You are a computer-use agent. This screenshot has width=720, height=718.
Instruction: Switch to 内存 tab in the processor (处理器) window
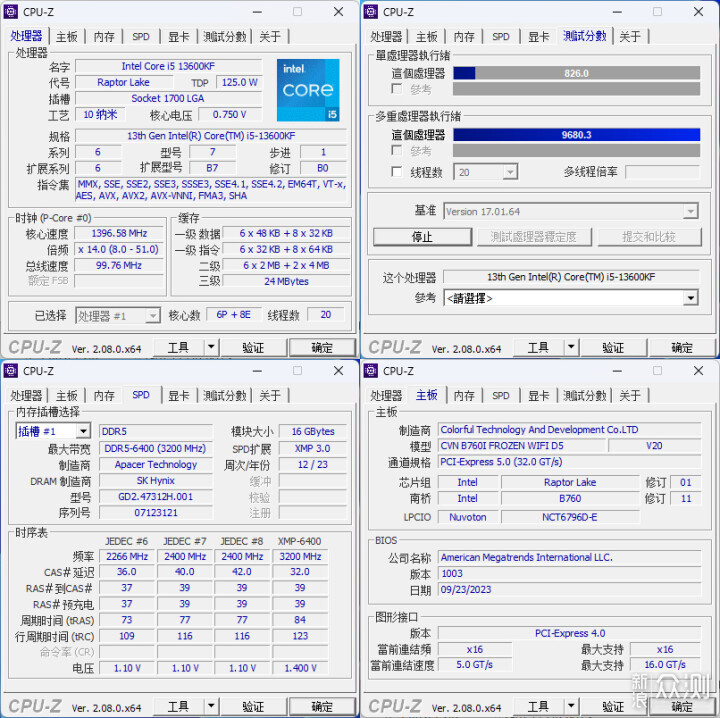[x=104, y=36]
